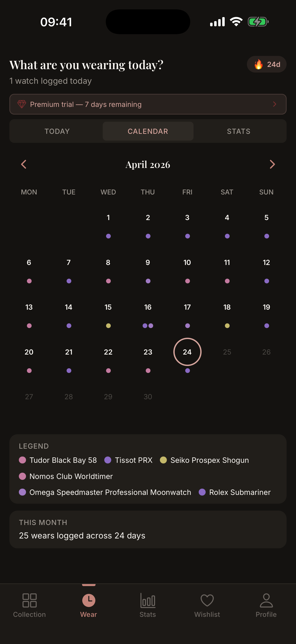
Task: Select April 24 on the calendar
Action: point(187,352)
